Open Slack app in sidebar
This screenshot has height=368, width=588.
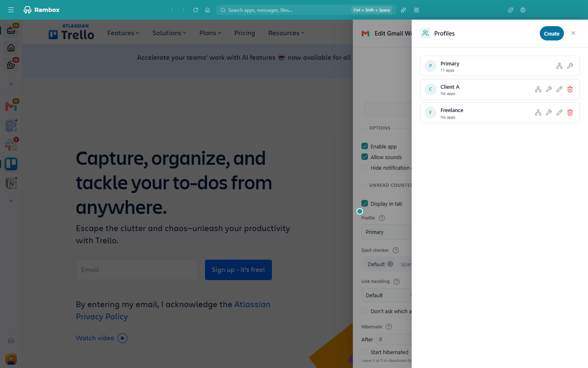click(11, 144)
